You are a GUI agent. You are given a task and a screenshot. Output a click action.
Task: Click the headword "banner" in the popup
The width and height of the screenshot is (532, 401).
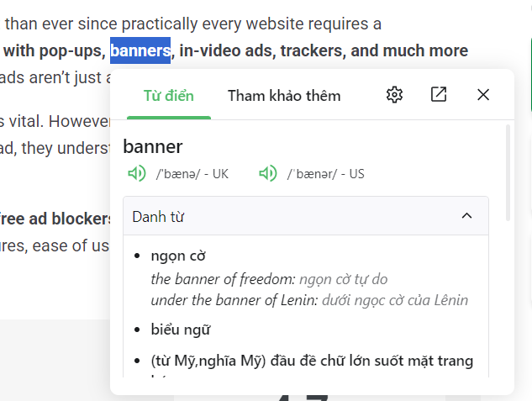pos(153,147)
